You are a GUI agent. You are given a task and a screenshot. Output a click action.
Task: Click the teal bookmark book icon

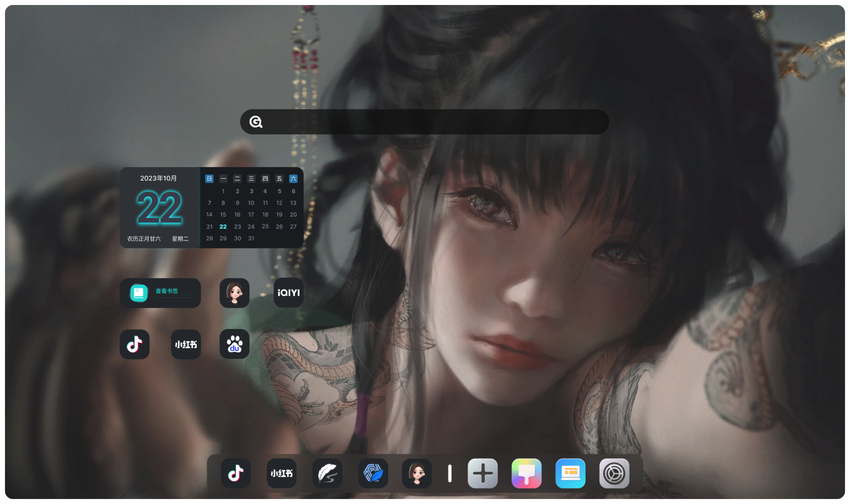(139, 293)
